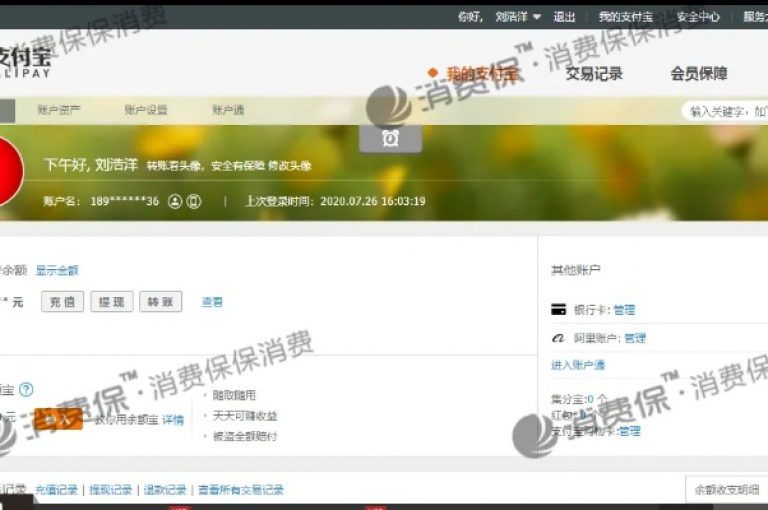Image resolution: width=768 pixels, height=510 pixels.
Task: Click the 提现 button
Action: click(112, 302)
